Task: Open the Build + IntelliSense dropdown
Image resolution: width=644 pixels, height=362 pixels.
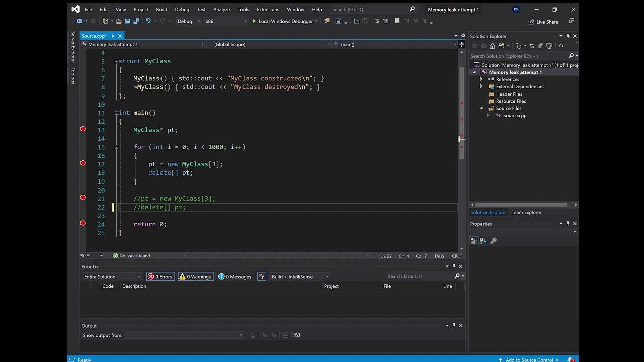Action: pyautogui.click(x=300, y=276)
